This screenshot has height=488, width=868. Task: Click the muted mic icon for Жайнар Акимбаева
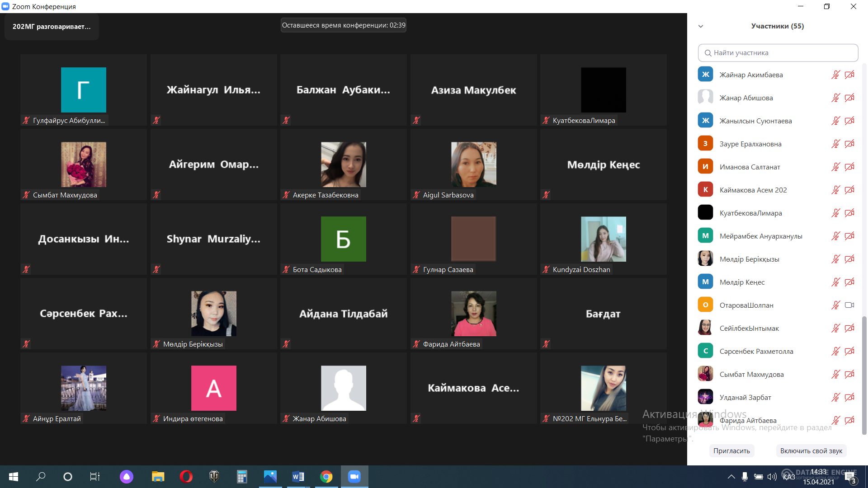click(x=835, y=75)
